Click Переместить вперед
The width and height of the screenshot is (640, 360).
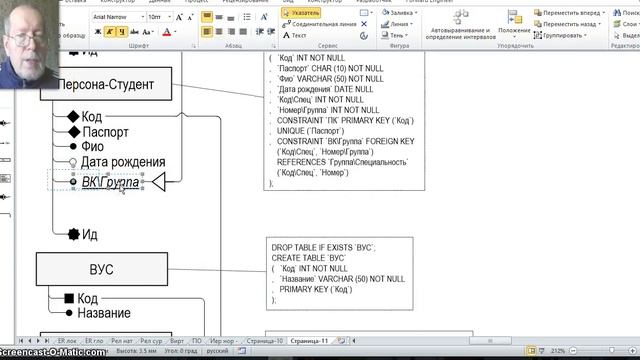569,13
